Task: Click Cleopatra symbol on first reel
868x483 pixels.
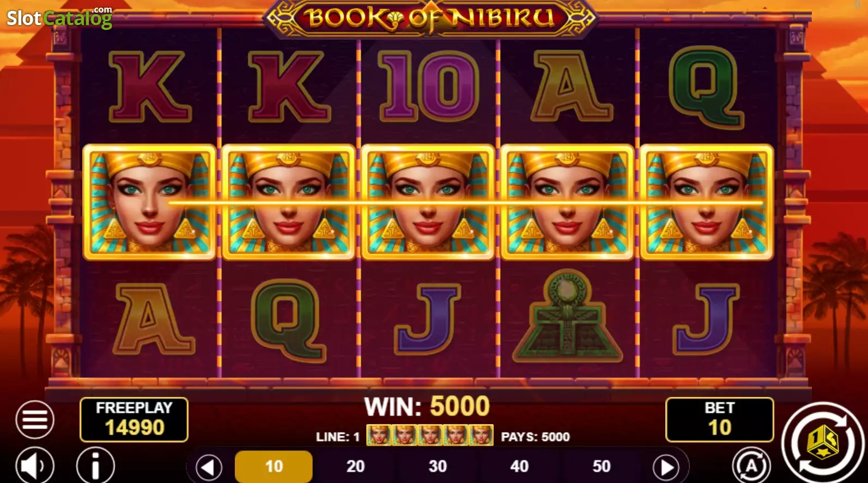Action: tap(149, 202)
